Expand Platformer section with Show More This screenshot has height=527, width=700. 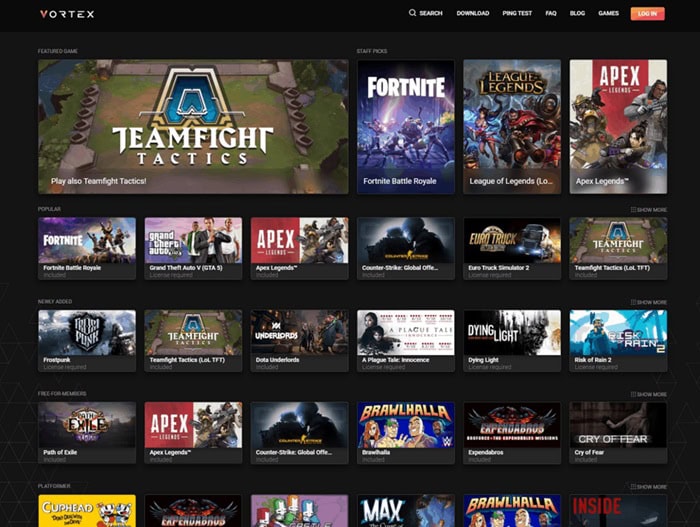click(x=648, y=487)
